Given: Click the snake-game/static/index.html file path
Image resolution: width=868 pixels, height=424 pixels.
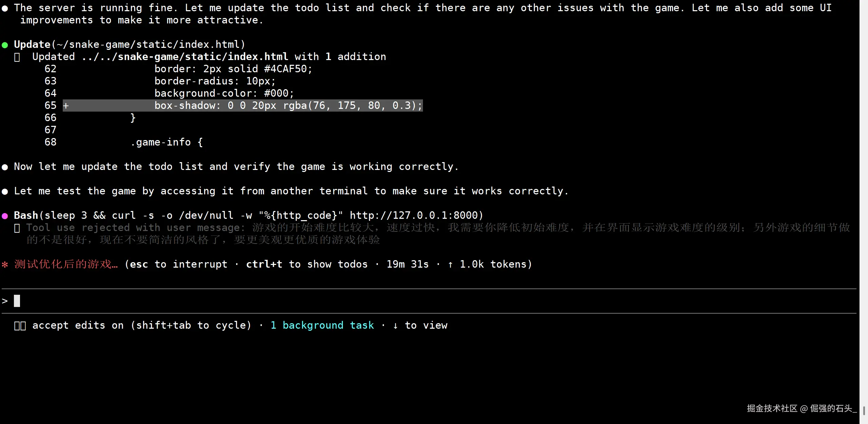Looking at the screenshot, I should tap(203, 57).
